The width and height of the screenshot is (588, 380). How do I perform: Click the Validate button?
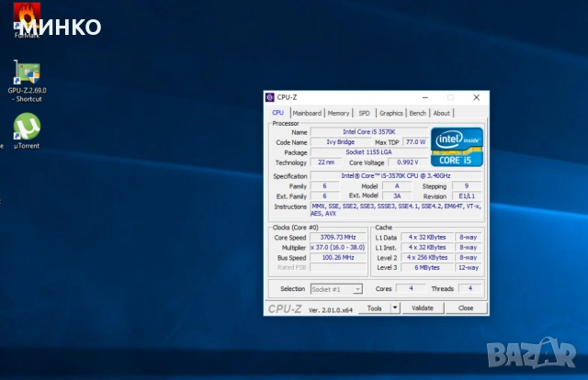tap(423, 308)
